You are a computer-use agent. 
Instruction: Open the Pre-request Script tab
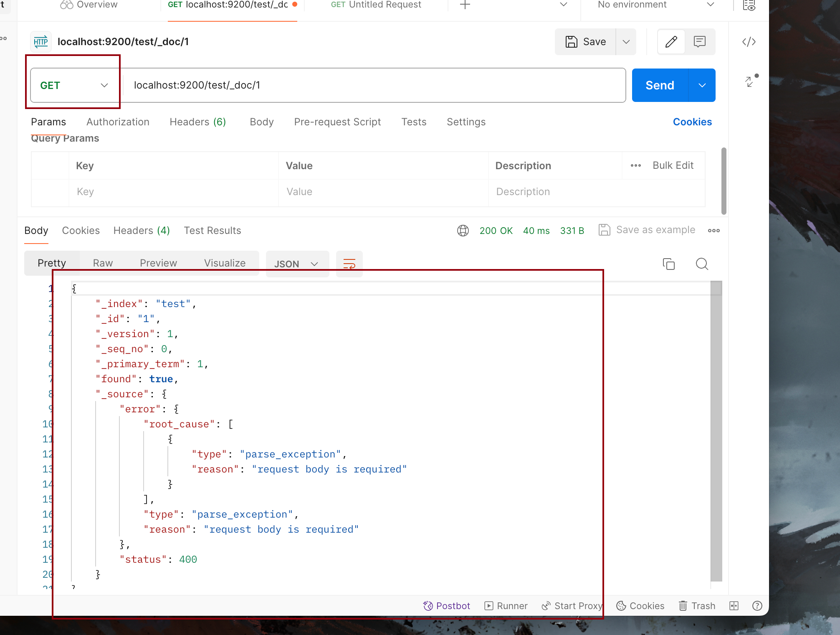(x=337, y=122)
